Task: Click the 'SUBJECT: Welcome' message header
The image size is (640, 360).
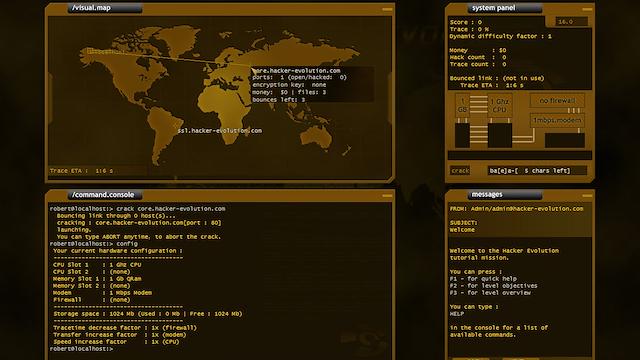Action: point(463,227)
